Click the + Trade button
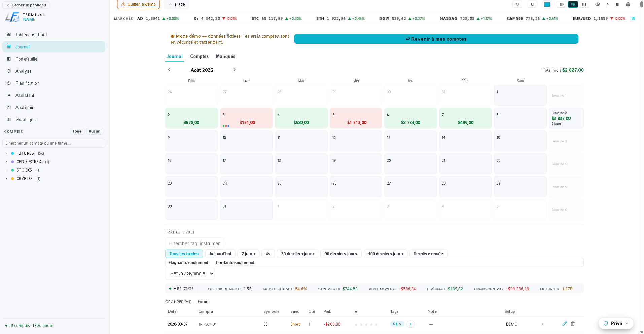 [x=176, y=4]
